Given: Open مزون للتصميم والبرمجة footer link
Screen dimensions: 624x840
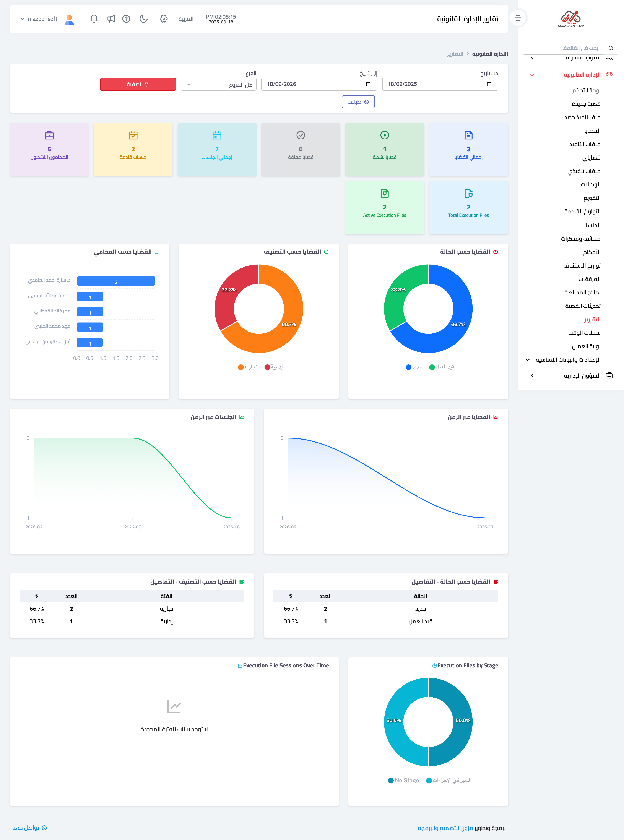Looking at the screenshot, I should (445, 828).
